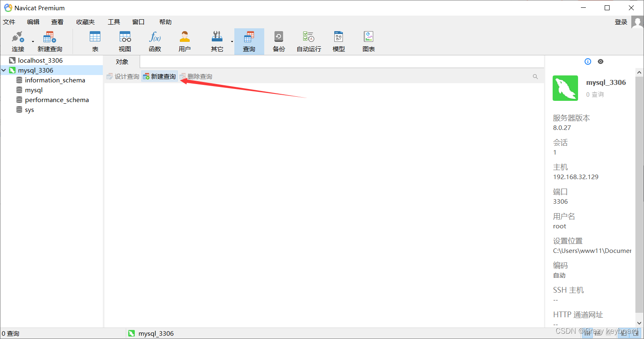Viewport: 644px width, 339px height.
Task: Select the performance_schema database
Action: point(57,100)
